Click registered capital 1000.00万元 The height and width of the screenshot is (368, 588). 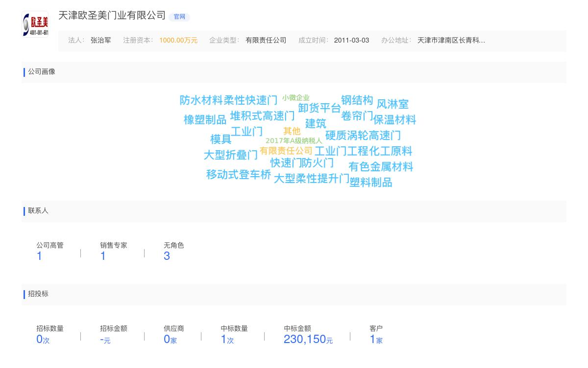coord(178,41)
